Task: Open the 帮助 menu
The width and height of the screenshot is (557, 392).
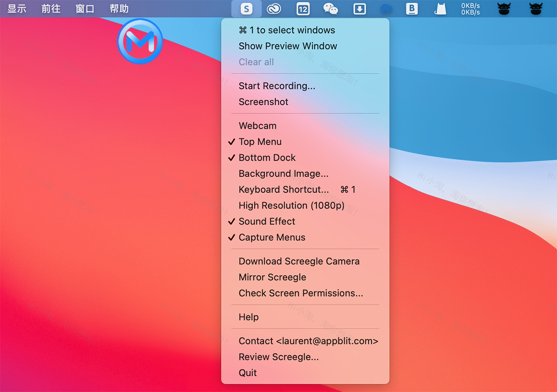Action: tap(119, 8)
